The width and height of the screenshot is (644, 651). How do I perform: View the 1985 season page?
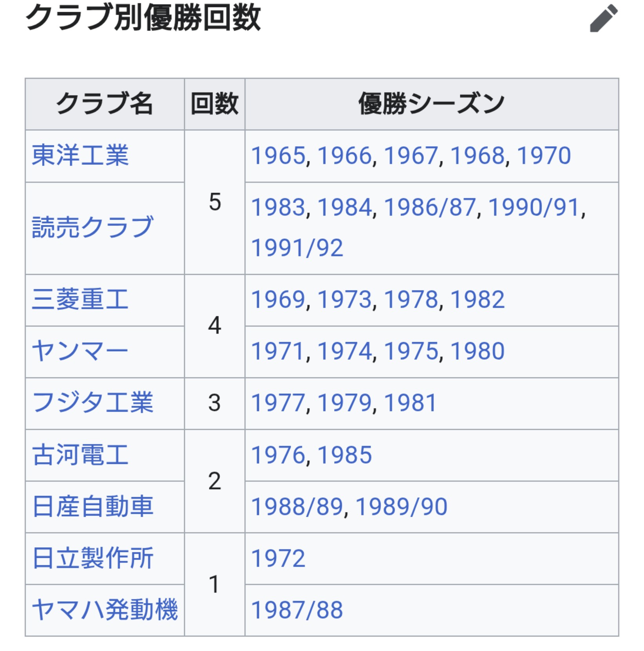click(344, 455)
